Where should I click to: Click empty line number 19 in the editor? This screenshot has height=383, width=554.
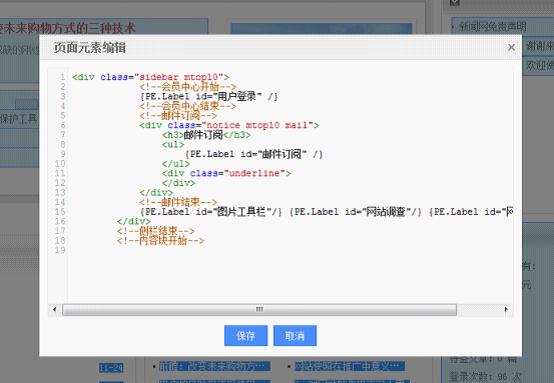click(61, 250)
